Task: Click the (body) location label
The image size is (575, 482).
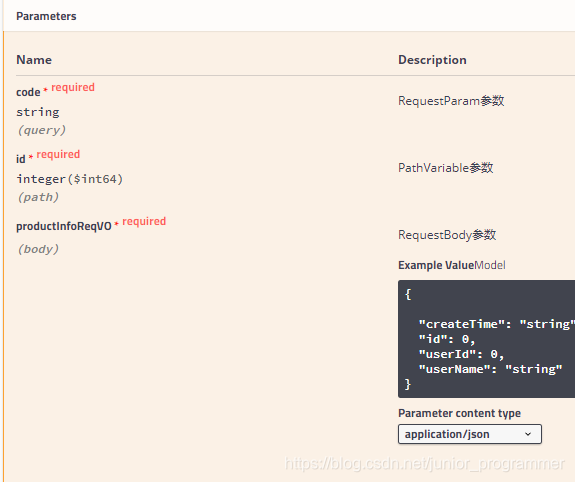Action: pyautogui.click(x=38, y=249)
